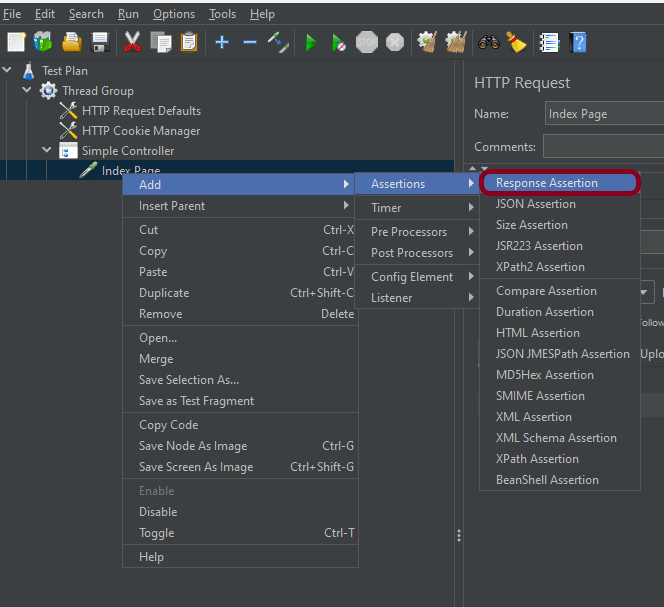Click the Templates toolbar icon
The image size is (664, 607).
click(x=43, y=42)
